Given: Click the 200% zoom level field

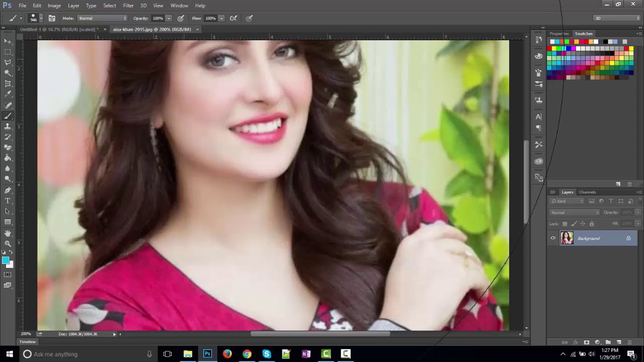Looking at the screenshot, I should click(26, 334).
